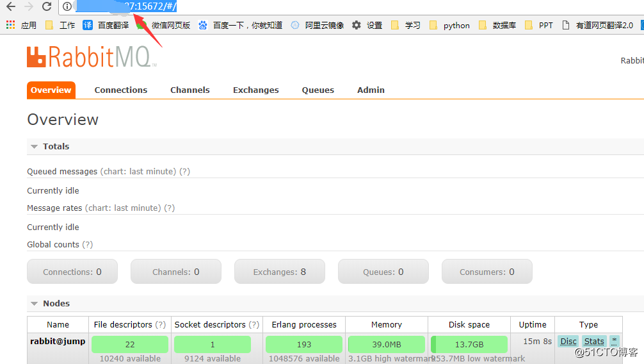The image size is (644, 364).
Task: Reload the page with refresh icon
Action: (47, 6)
